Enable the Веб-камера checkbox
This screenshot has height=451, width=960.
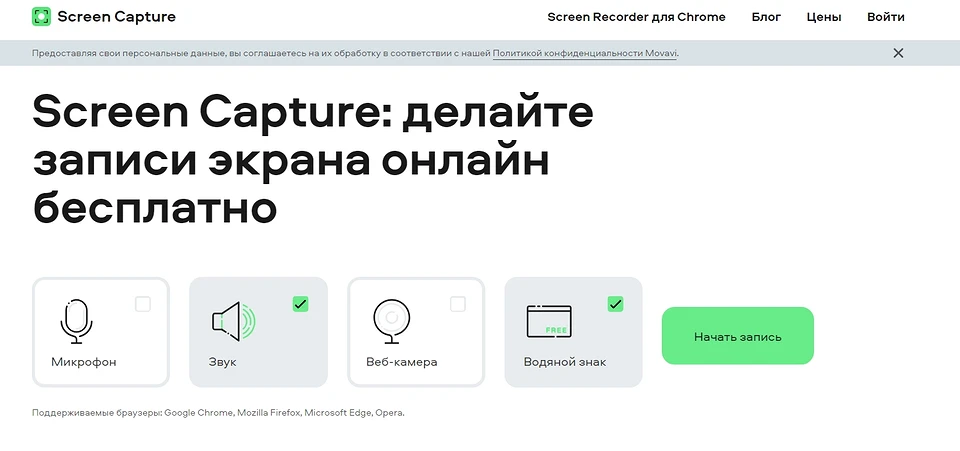click(457, 304)
